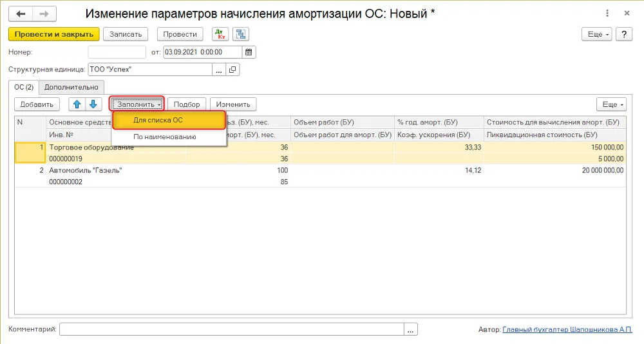Click the date field 03.09.2021
This screenshot has width=644, height=344.
click(202, 52)
